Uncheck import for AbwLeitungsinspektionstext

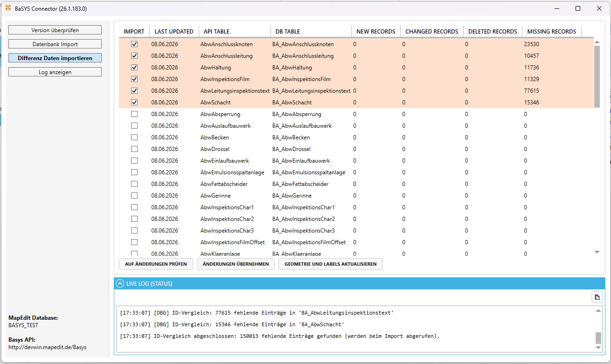(134, 91)
